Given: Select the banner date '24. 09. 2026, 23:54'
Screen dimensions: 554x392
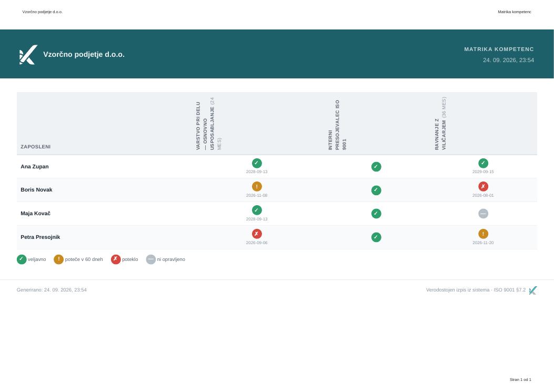Looking at the screenshot, I should coord(508,60).
